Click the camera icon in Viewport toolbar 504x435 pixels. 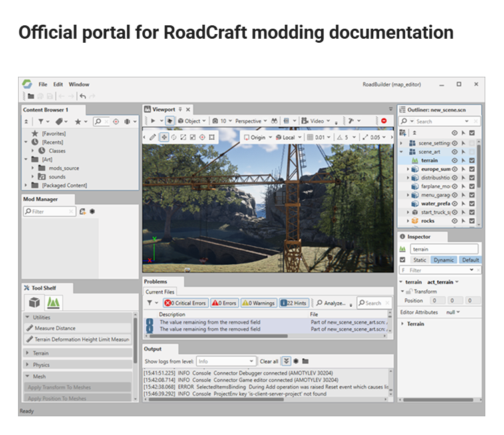[215, 121]
